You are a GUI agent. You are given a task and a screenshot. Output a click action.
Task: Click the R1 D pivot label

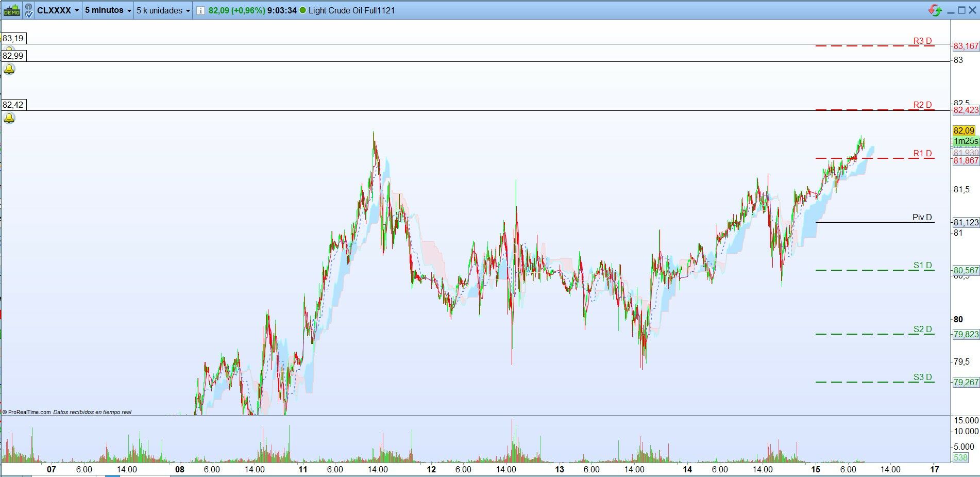[922, 153]
